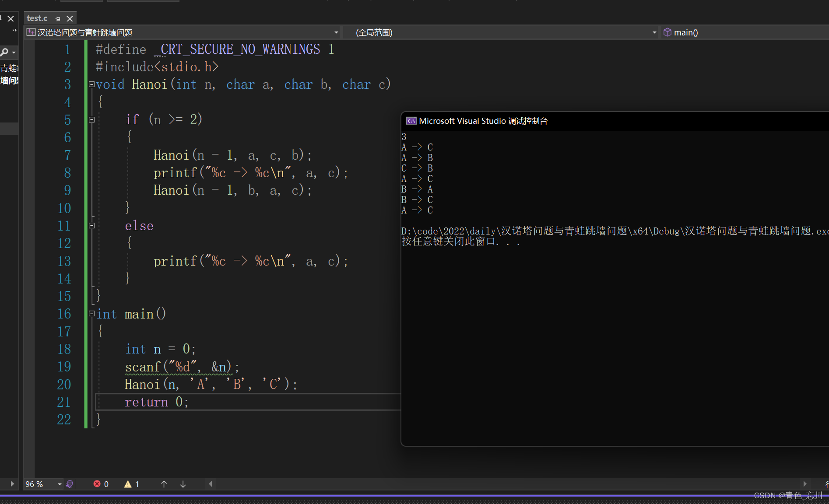Go to the previous issue with up arrow
Image resolution: width=829 pixels, height=504 pixels.
tap(164, 484)
